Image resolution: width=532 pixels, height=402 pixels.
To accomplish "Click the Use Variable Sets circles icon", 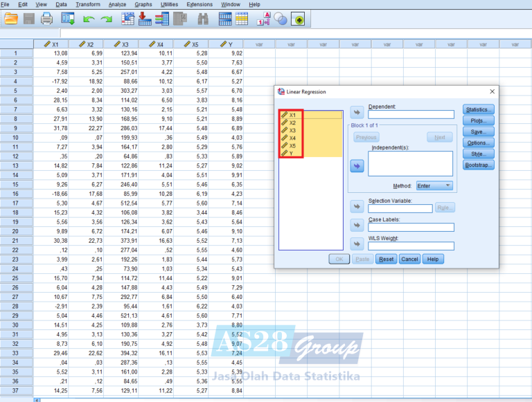I will [281, 19].
